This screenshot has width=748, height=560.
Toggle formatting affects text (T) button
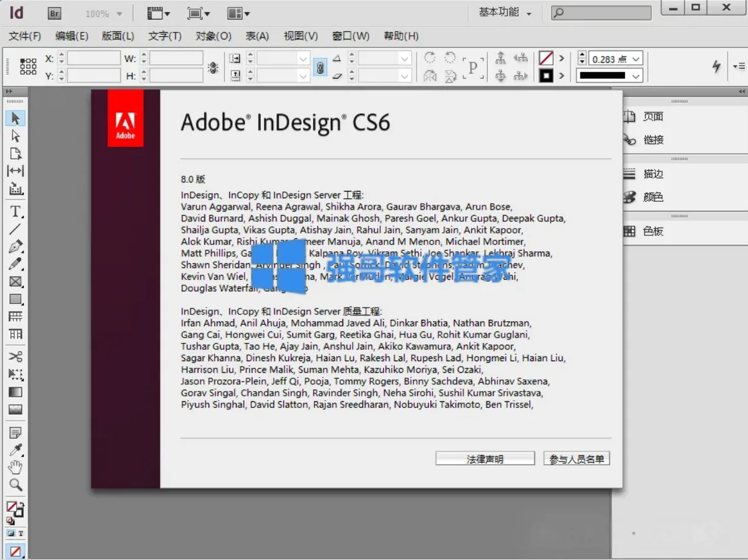[21, 533]
